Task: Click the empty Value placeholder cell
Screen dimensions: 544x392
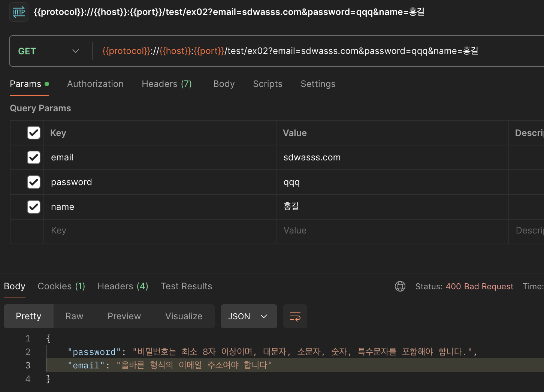Action: pyautogui.click(x=392, y=232)
